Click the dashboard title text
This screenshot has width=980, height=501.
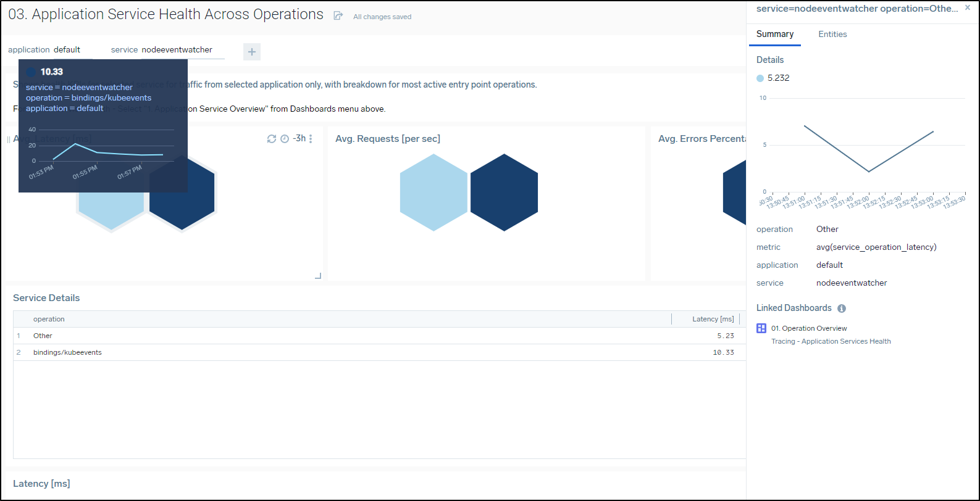(x=165, y=14)
